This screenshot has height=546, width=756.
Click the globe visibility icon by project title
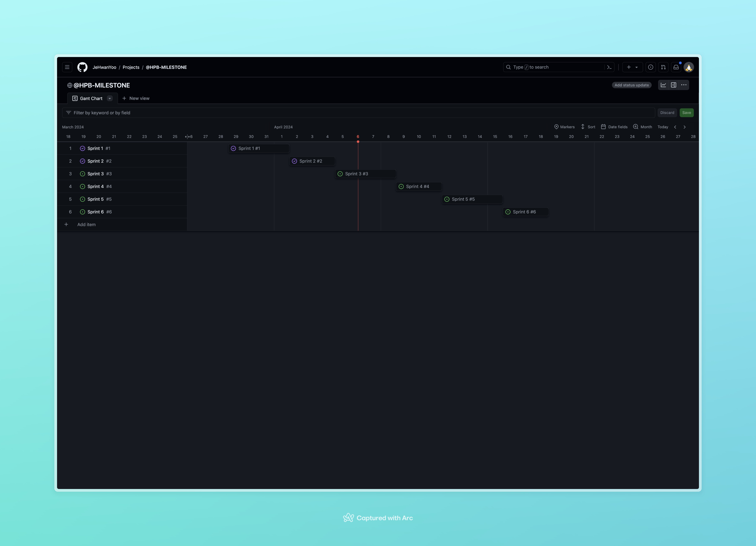[x=70, y=85]
